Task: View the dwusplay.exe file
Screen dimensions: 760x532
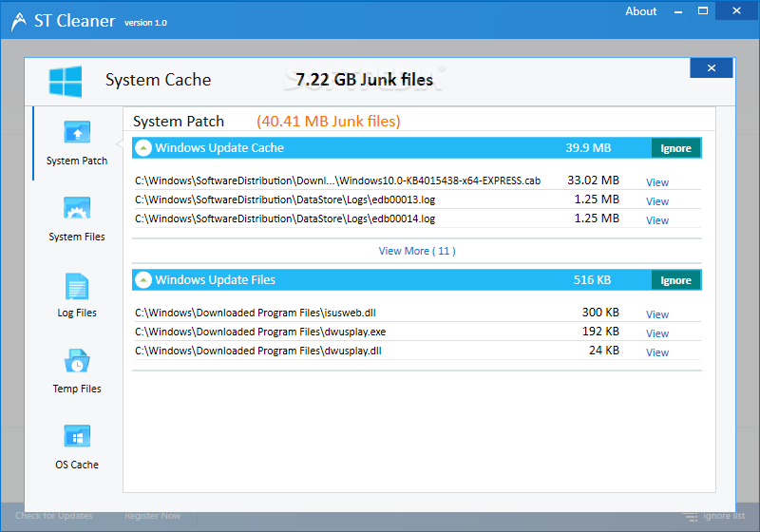Action: (x=657, y=333)
